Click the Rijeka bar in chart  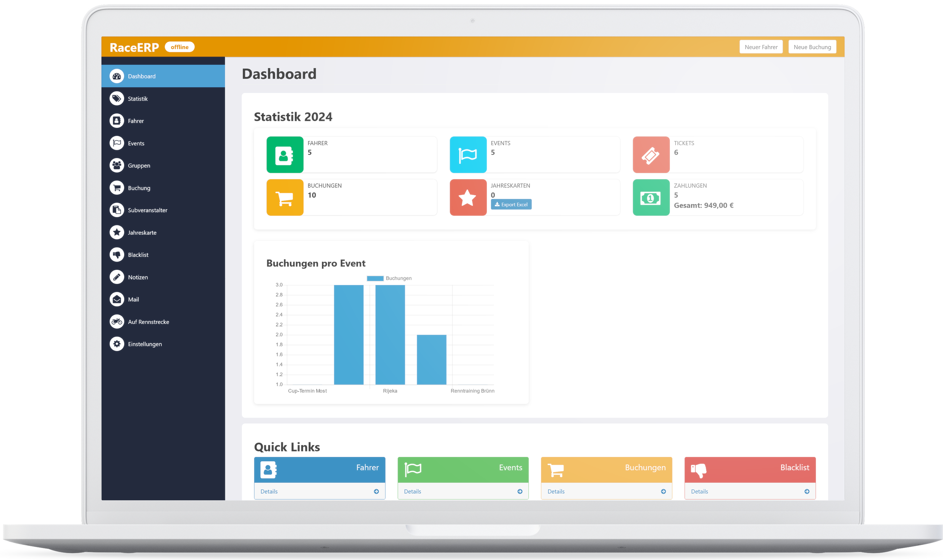390,334
